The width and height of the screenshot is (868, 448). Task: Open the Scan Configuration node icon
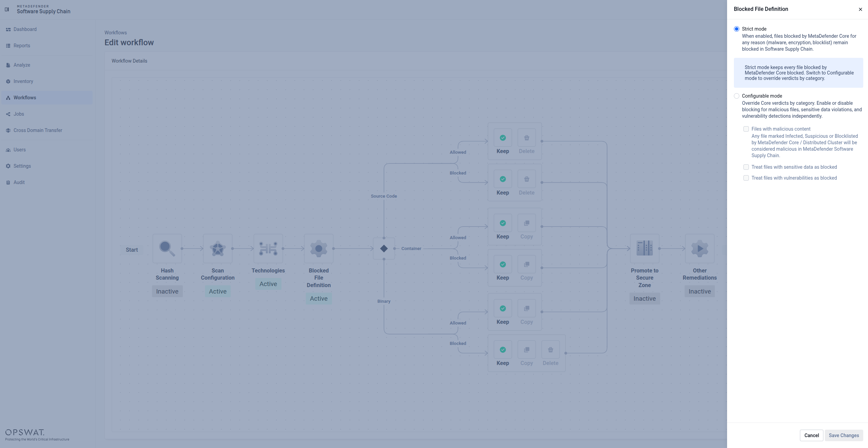coord(218,249)
